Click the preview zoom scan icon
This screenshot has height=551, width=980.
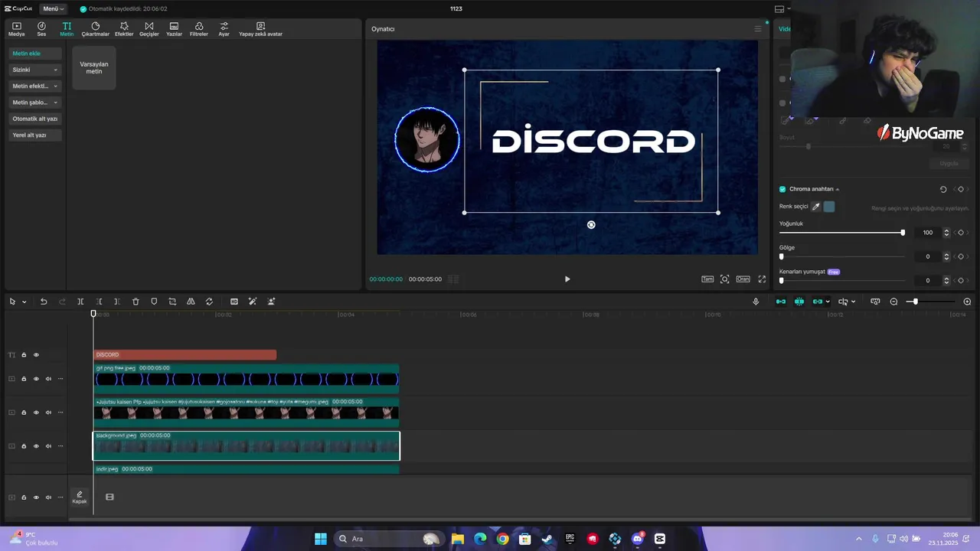[x=725, y=279]
